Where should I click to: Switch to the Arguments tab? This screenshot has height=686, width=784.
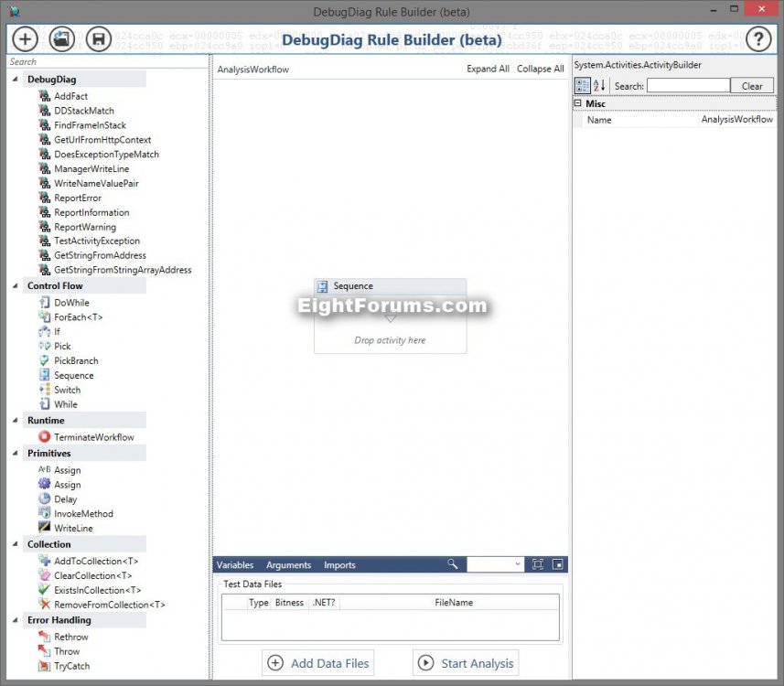pyautogui.click(x=289, y=565)
